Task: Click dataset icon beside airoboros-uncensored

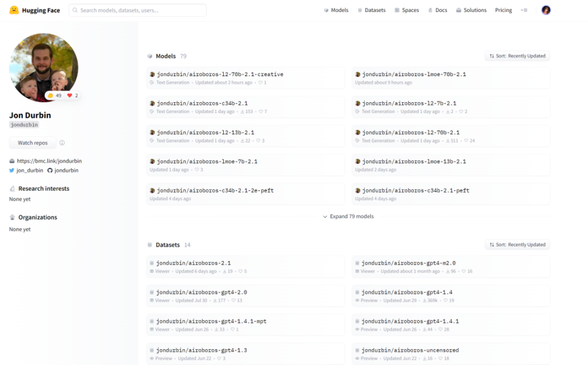Action: [358, 350]
